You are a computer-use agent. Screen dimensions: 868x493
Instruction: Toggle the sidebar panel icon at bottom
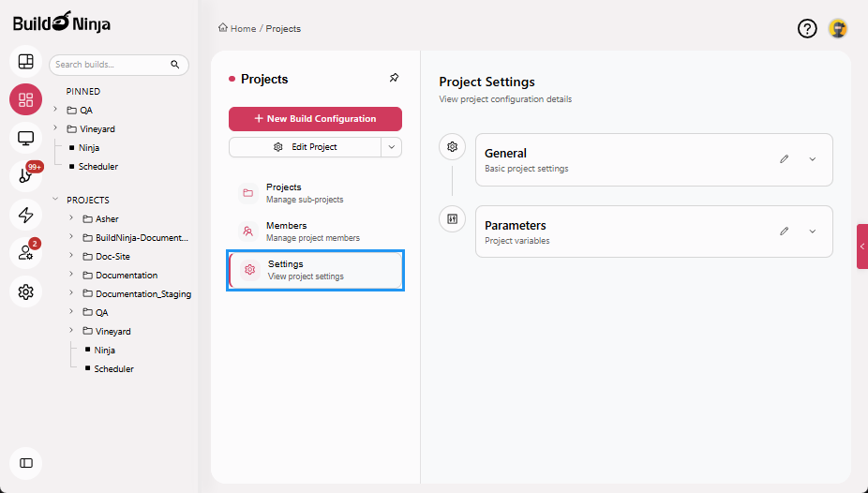click(26, 463)
